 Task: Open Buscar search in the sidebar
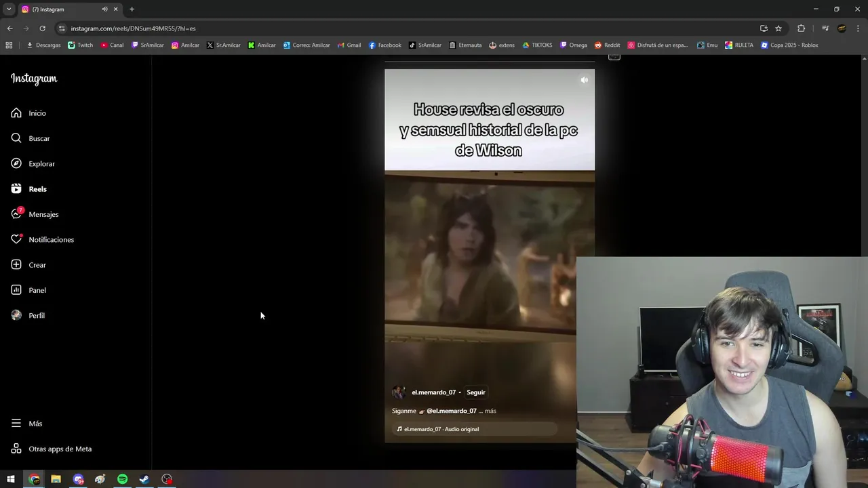[31, 138]
